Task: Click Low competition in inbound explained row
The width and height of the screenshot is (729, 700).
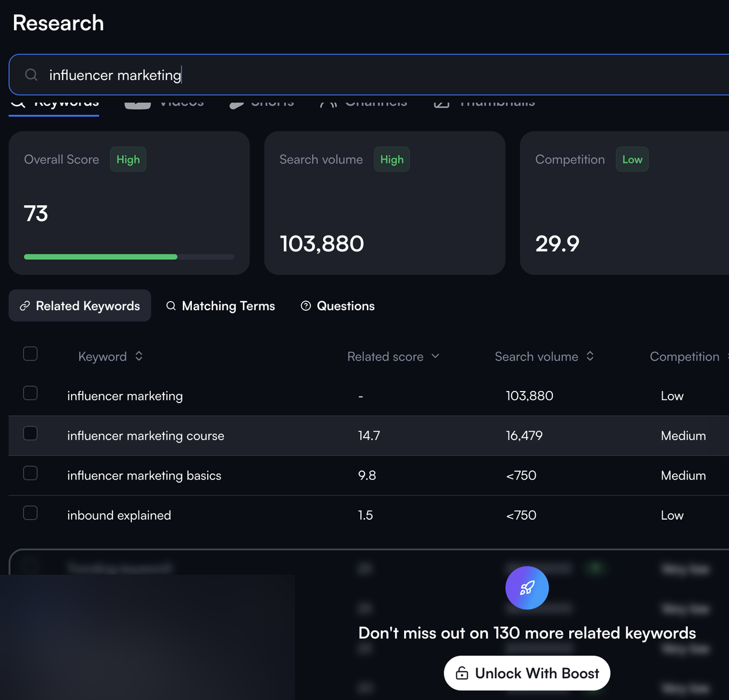Action: coord(673,515)
